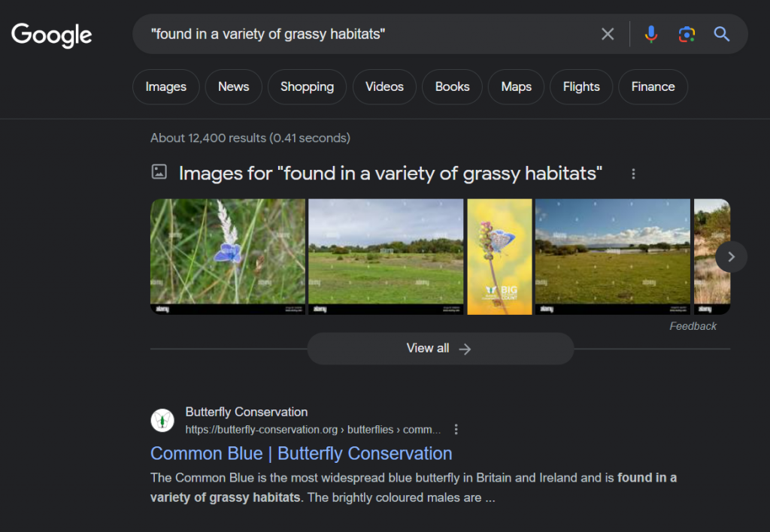The width and height of the screenshot is (770, 532).
Task: Open three-dot options for Butterfly Conservation result
Action: pyautogui.click(x=456, y=430)
